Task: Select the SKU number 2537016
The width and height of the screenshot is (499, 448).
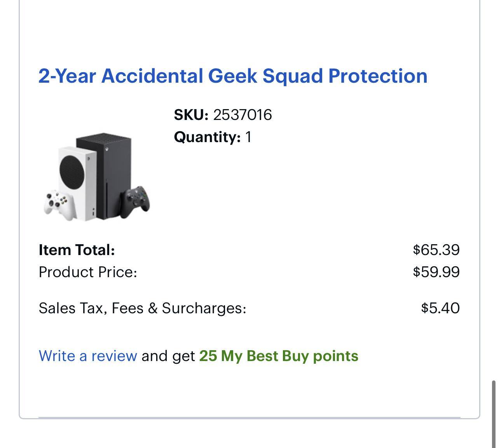Action: tap(243, 115)
